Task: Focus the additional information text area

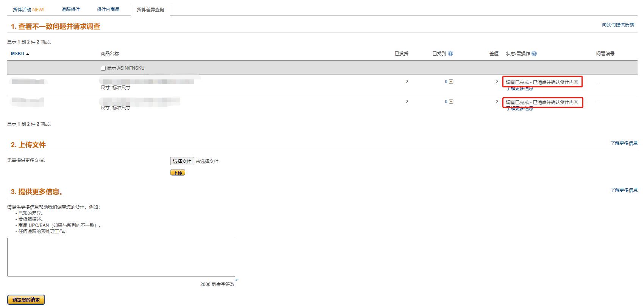Action: click(x=121, y=257)
